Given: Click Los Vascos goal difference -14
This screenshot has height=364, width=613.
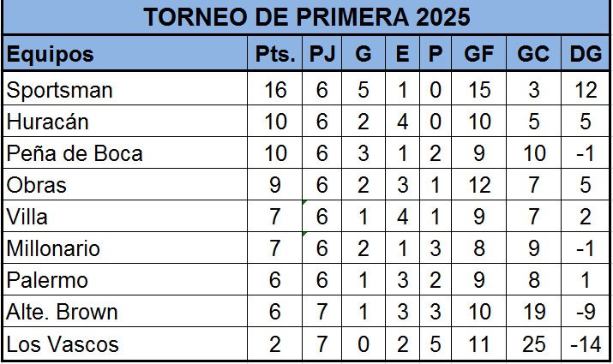Looking at the screenshot, I should (x=586, y=343).
